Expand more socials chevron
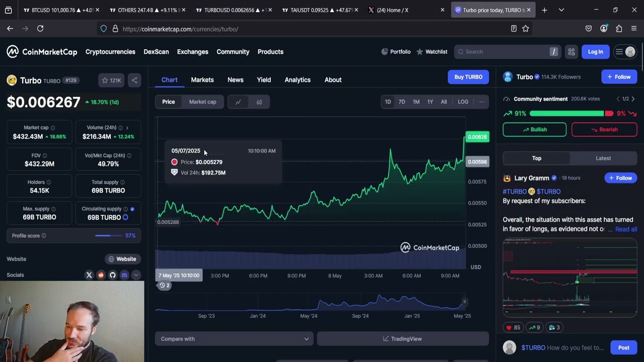Screen dimensions: 644x362 pyautogui.click(x=136, y=275)
